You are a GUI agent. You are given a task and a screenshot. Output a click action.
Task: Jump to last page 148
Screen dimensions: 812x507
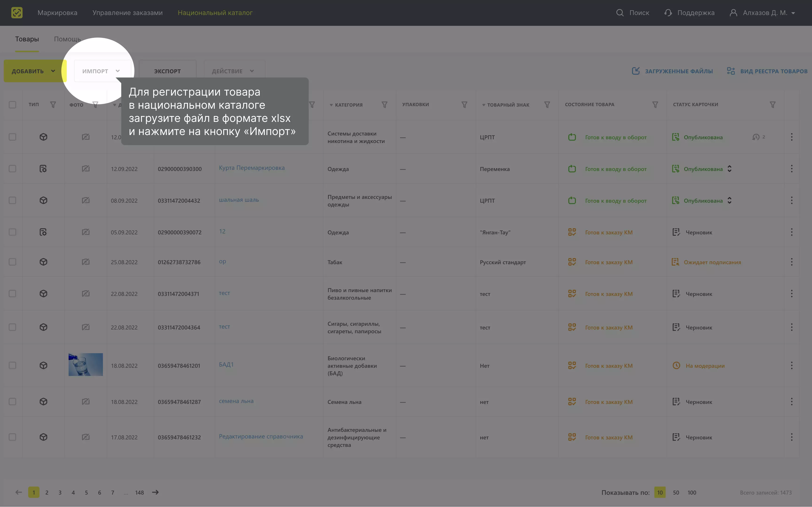140,492
